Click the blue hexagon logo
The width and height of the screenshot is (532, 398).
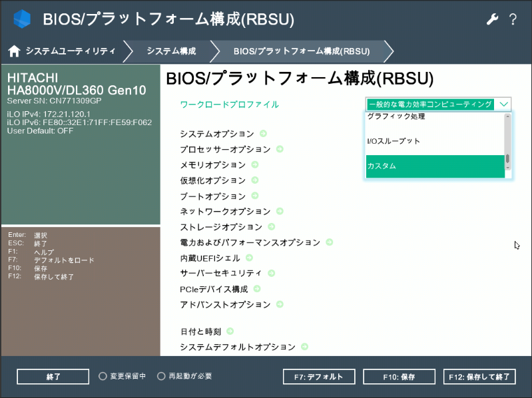coord(22,19)
